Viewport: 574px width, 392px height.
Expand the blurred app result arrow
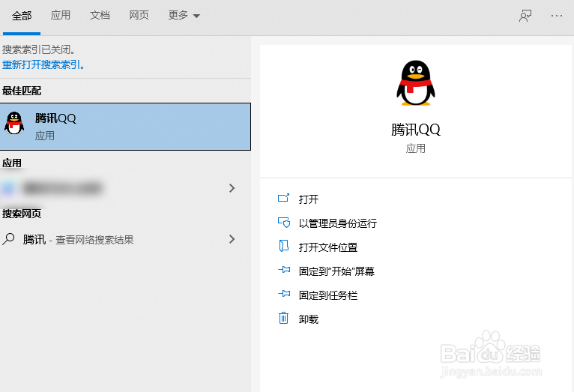tap(232, 188)
